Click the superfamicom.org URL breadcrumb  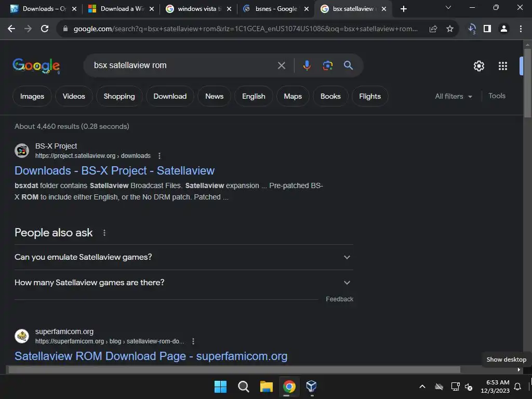[x=110, y=341]
